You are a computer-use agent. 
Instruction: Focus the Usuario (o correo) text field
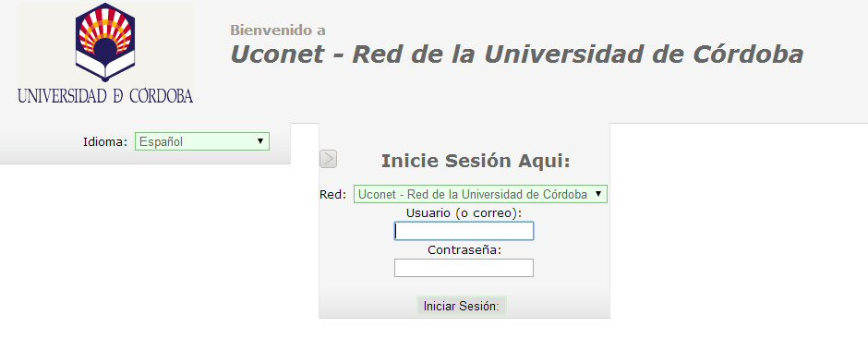[x=464, y=232]
